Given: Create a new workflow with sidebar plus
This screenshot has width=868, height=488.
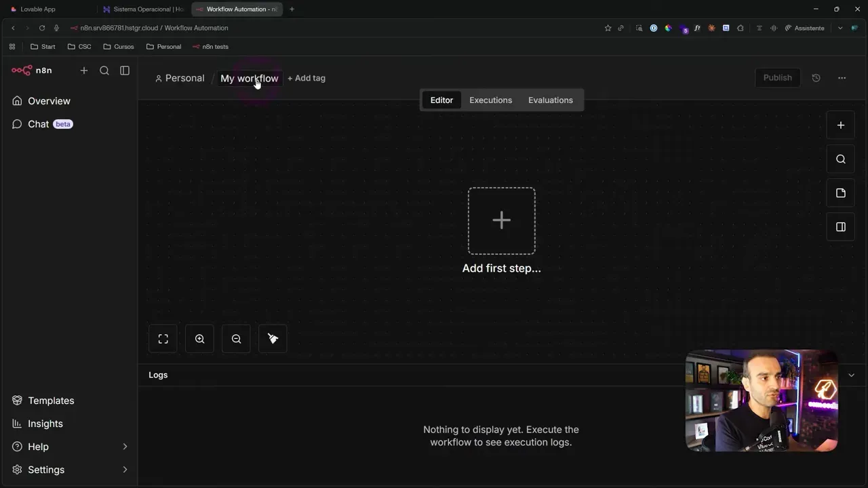Looking at the screenshot, I should point(84,70).
